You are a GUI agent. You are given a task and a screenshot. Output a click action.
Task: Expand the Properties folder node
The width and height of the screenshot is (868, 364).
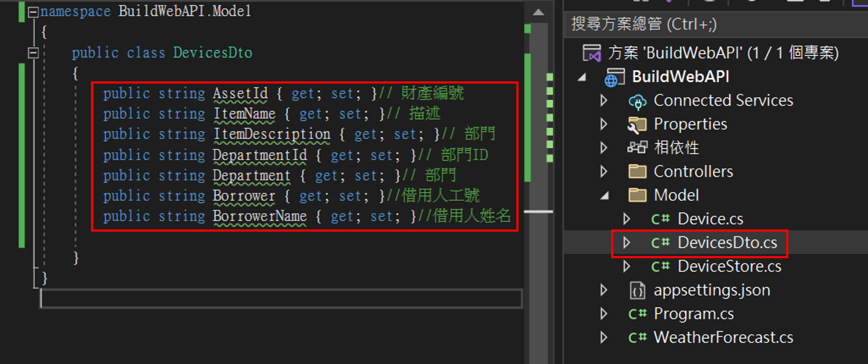point(604,124)
